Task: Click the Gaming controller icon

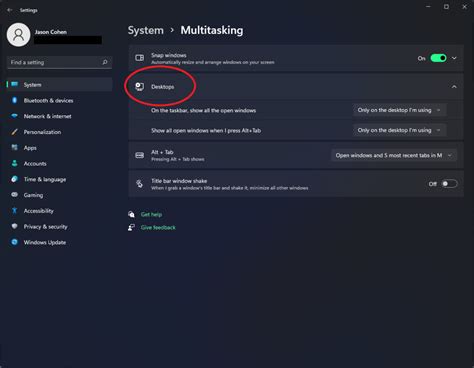Action: [15, 195]
